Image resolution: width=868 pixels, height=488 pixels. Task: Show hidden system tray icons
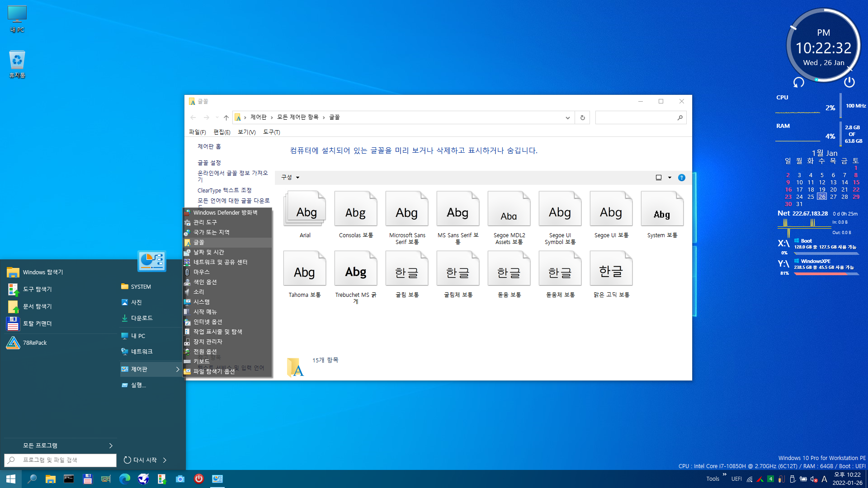725,474
